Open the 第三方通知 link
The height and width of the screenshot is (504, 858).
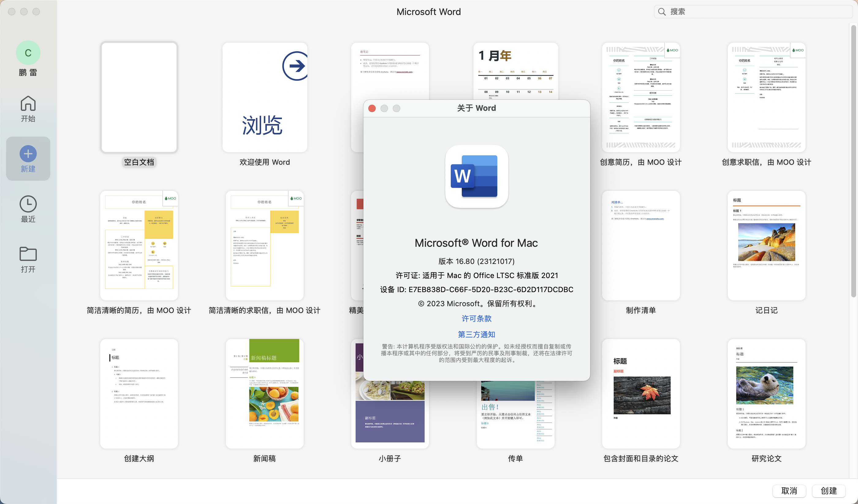(x=476, y=334)
